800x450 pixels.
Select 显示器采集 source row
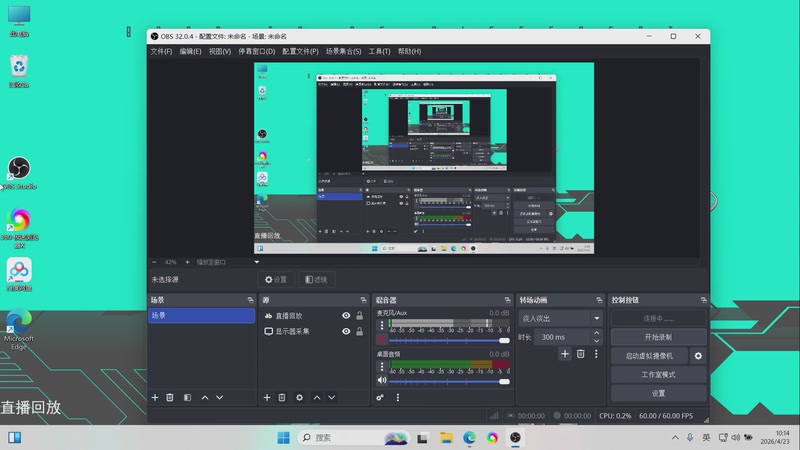point(314,331)
